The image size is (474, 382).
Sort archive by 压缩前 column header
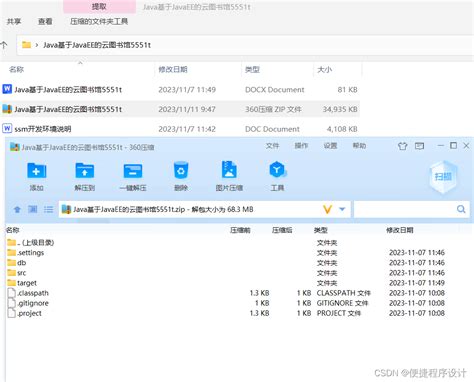pos(240,230)
